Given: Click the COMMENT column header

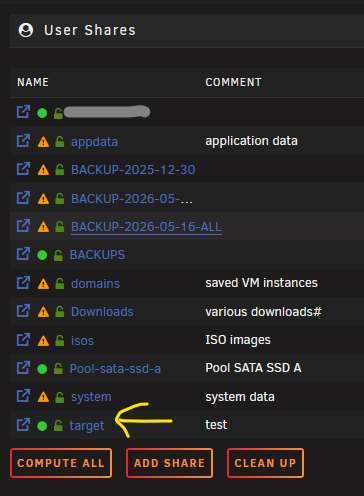Looking at the screenshot, I should (x=233, y=82).
